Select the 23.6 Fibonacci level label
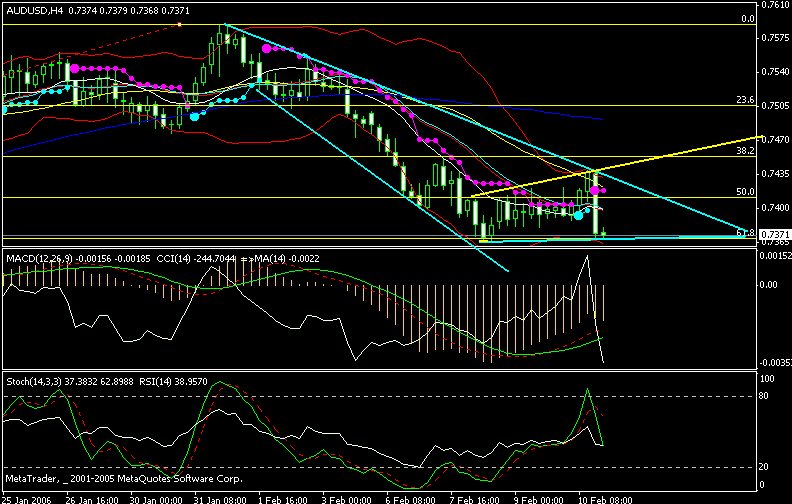This screenshot has width=792, height=504. pos(745,100)
